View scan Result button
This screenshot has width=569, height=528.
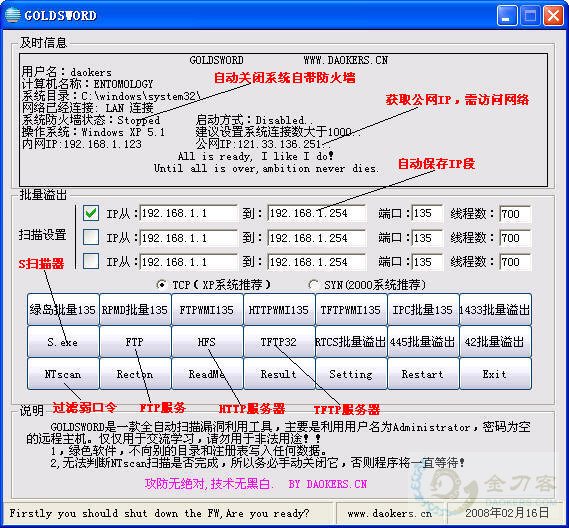click(x=279, y=374)
